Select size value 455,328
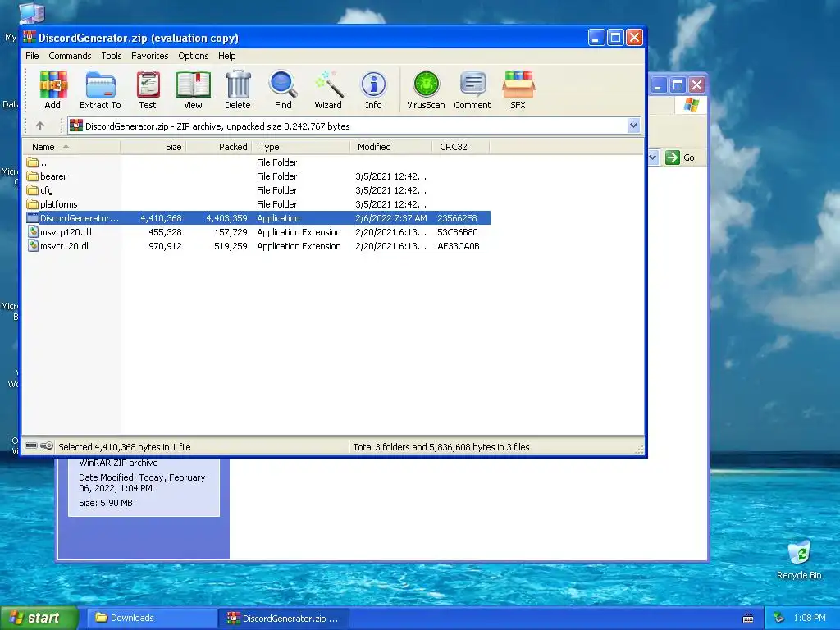Screen dimensions: 840x630 [165, 232]
